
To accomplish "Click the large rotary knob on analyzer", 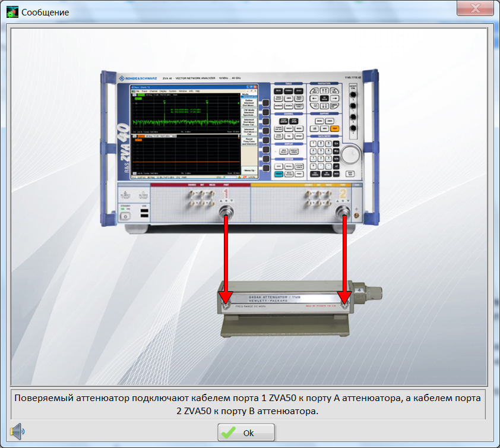I will pos(351,154).
